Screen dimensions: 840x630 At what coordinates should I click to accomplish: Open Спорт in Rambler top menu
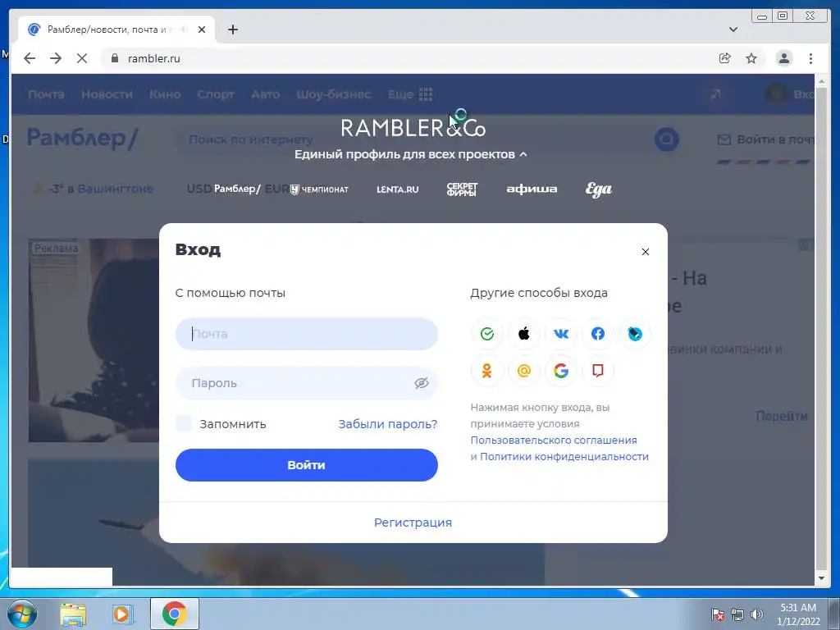click(216, 94)
